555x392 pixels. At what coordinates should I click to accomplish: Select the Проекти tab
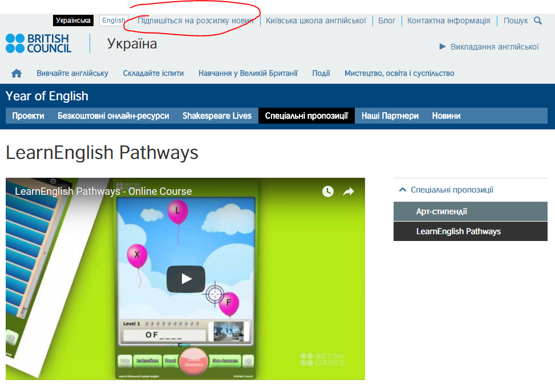click(29, 116)
